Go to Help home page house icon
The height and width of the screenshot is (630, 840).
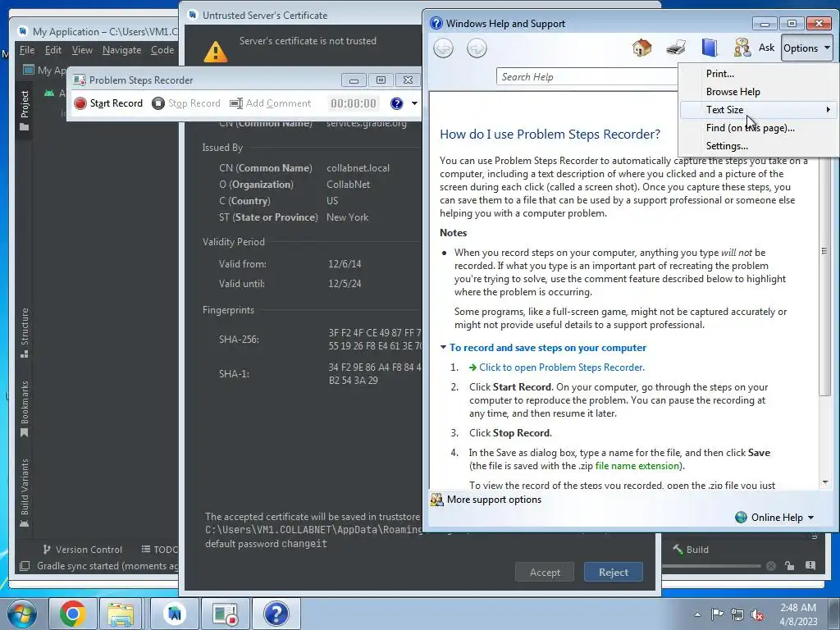(x=641, y=48)
